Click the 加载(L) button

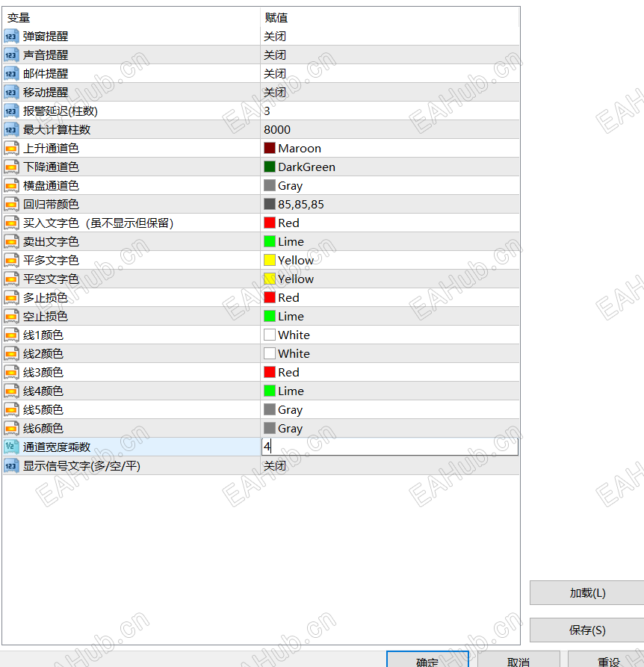587,593
